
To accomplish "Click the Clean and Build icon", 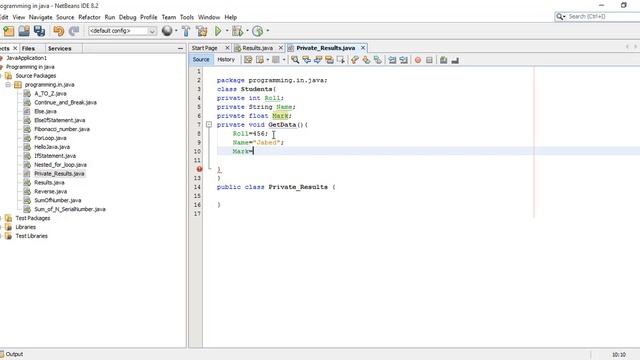I will click(x=202, y=31).
